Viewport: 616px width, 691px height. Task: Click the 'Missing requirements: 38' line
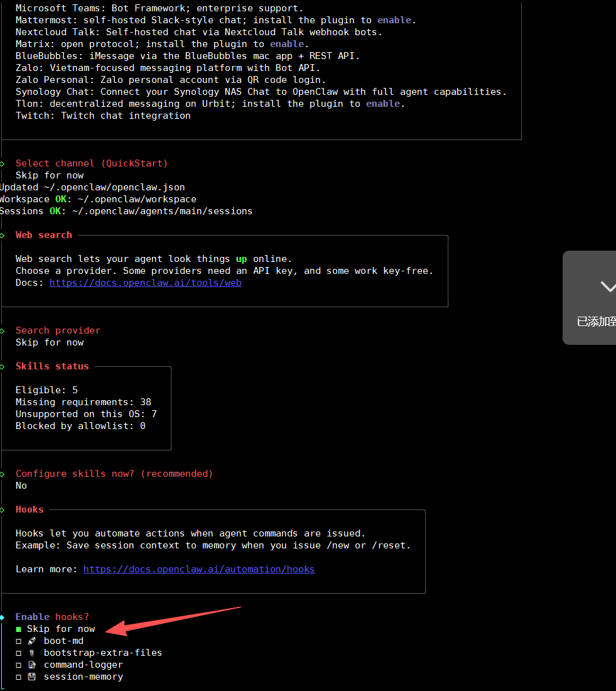coord(84,402)
